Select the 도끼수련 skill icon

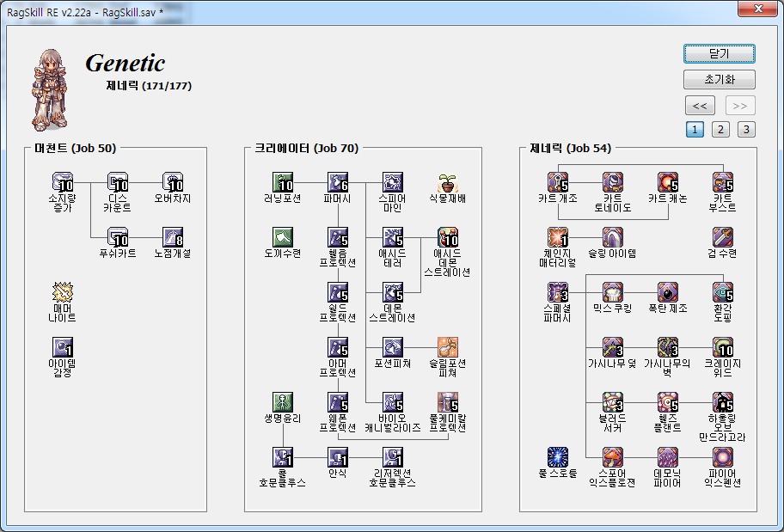click(x=283, y=237)
